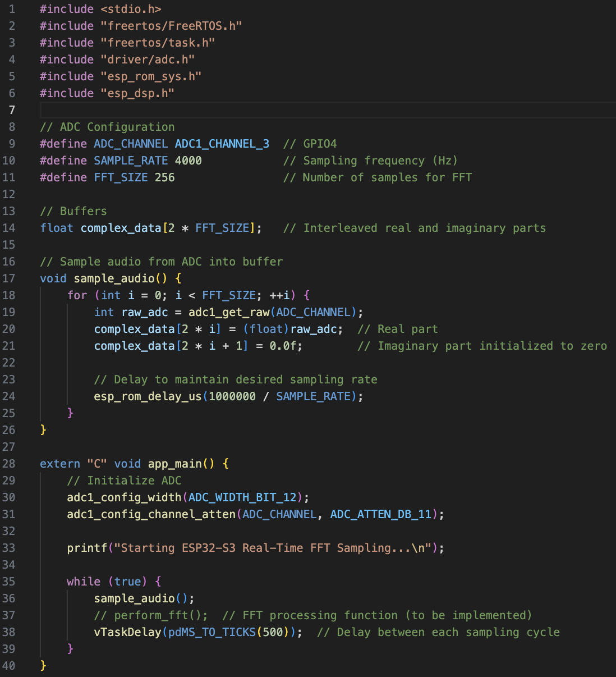
Task: Click the esp_rom_delay_us function call
Action: [x=148, y=396]
